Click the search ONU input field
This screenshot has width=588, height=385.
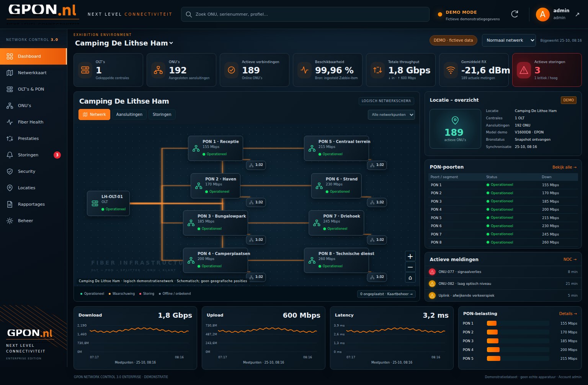(x=305, y=14)
